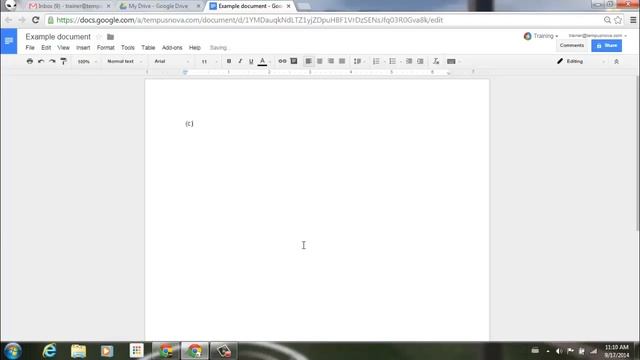Image resolution: width=640 pixels, height=360 pixels.
Task: Insert a link using the link icon
Action: coord(282,61)
